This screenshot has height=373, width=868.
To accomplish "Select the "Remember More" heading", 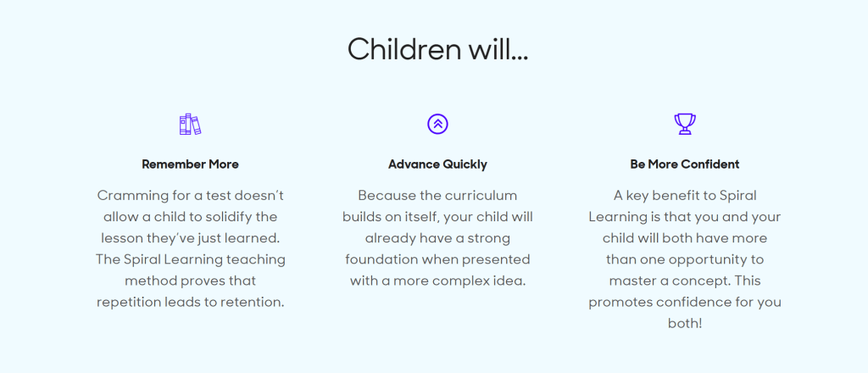I will tap(190, 164).
